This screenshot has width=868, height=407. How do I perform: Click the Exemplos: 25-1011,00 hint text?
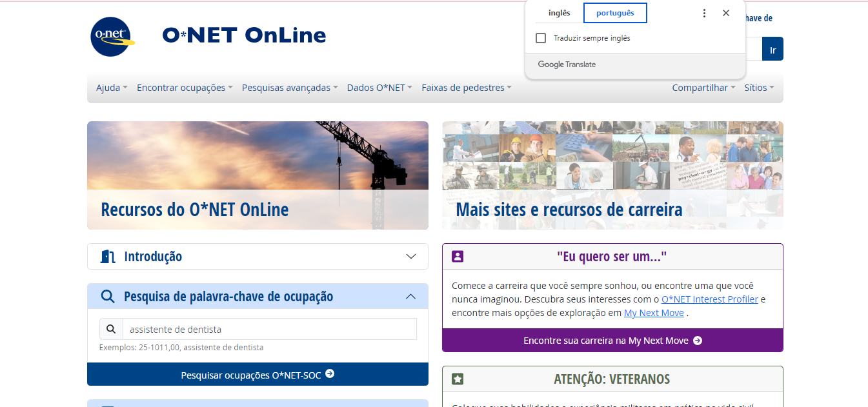[181, 347]
